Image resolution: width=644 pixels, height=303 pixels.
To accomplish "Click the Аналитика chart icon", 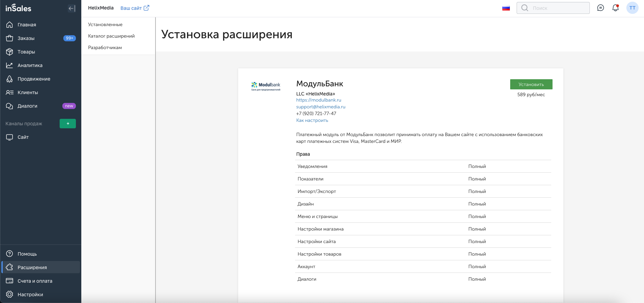I will click(x=9, y=65).
